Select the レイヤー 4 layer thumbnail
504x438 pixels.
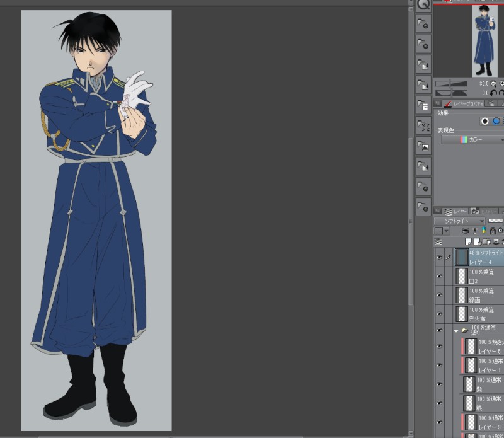pyautogui.click(x=462, y=257)
